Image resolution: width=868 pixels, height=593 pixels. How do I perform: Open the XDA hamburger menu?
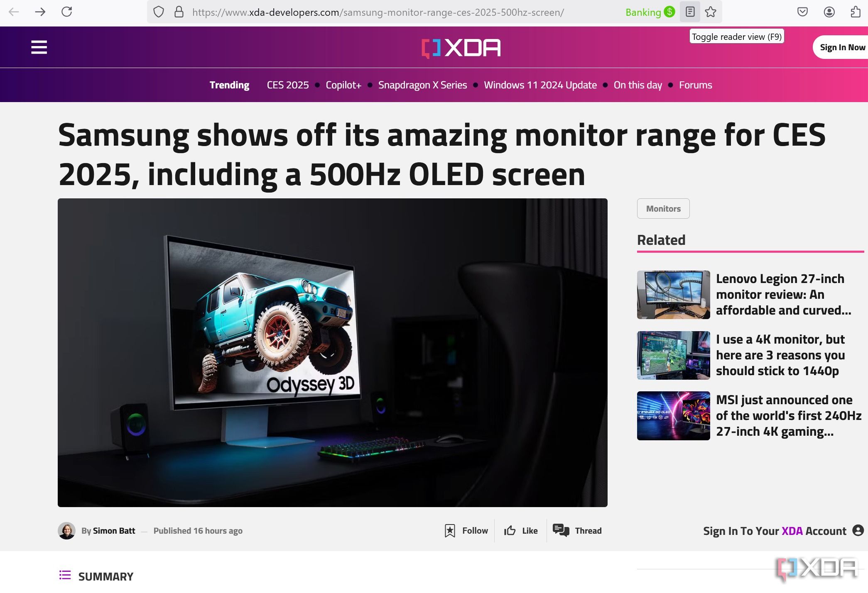[x=39, y=47]
